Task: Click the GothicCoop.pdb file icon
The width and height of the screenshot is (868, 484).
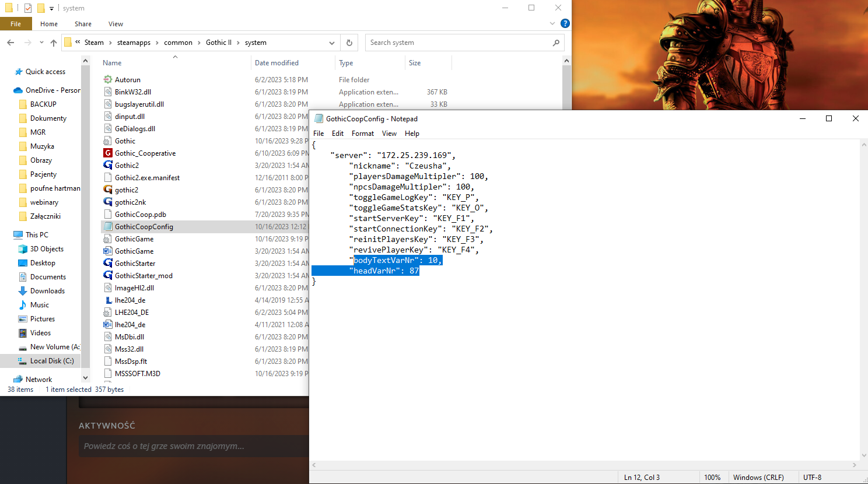Action: pos(107,214)
